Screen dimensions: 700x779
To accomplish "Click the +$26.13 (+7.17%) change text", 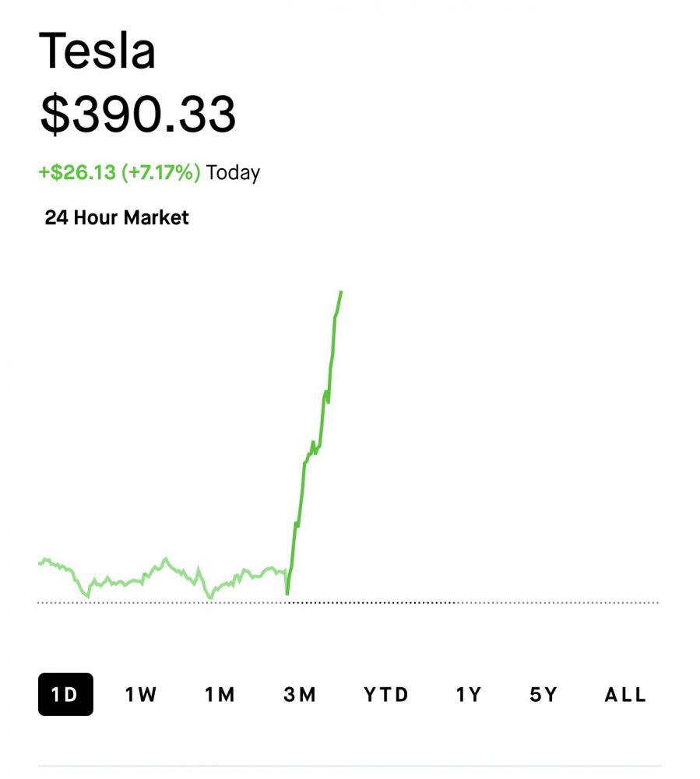I will [119, 172].
